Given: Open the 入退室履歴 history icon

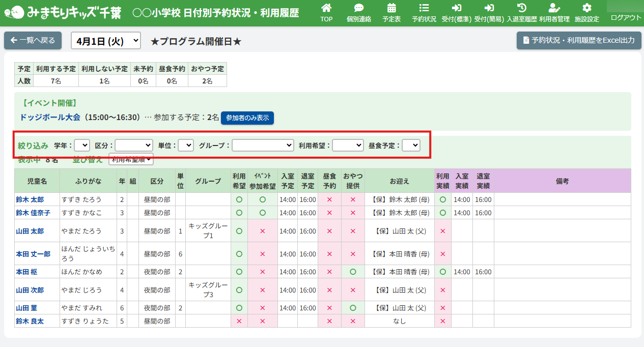Looking at the screenshot, I should [x=522, y=8].
